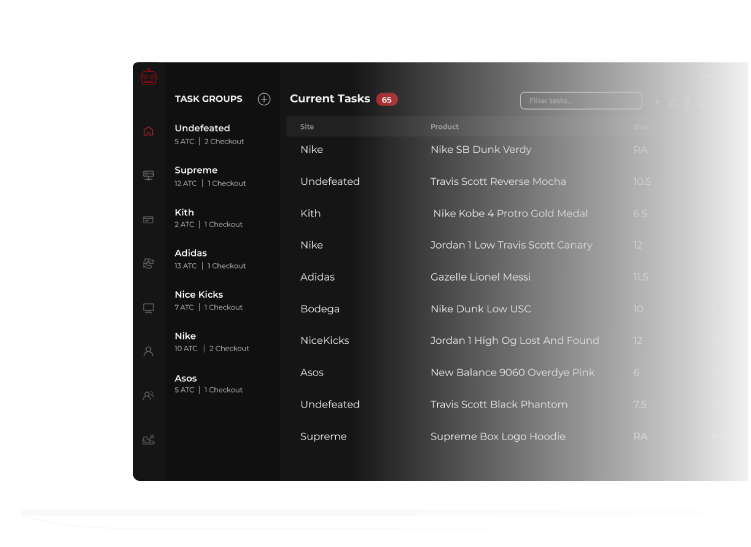Select the Nike SB Dunk Verdy task row
This screenshot has height=547, width=751.
click(481, 150)
